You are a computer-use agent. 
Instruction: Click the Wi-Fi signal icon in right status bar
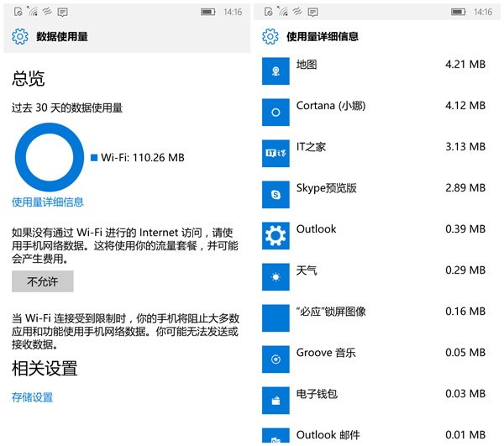[282, 11]
